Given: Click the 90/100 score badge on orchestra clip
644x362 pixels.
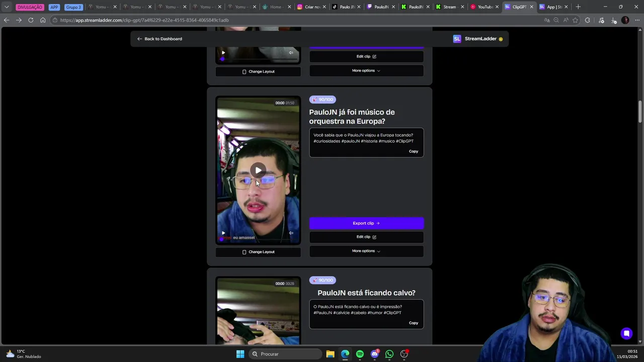Looking at the screenshot, I should tap(323, 100).
